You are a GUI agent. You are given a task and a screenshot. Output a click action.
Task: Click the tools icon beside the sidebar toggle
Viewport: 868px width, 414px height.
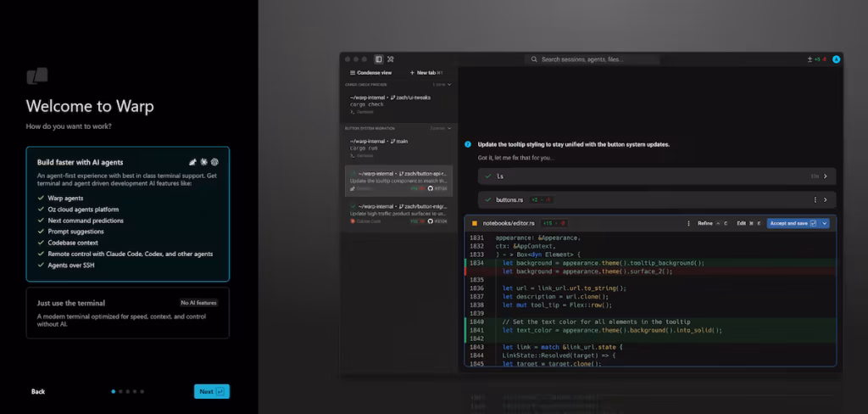[390, 59]
